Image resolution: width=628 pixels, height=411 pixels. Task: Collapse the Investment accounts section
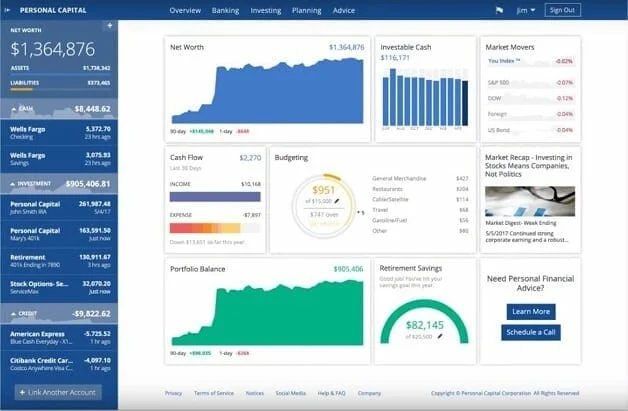pos(59,184)
